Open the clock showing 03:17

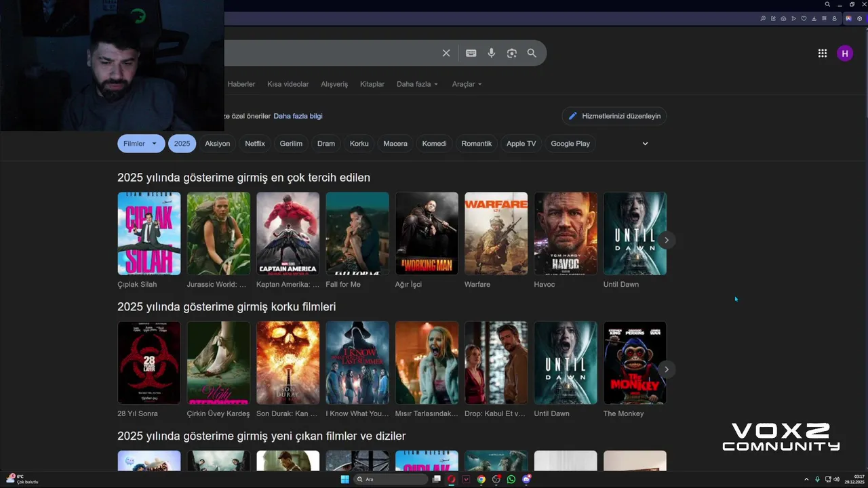pyautogui.click(x=854, y=479)
